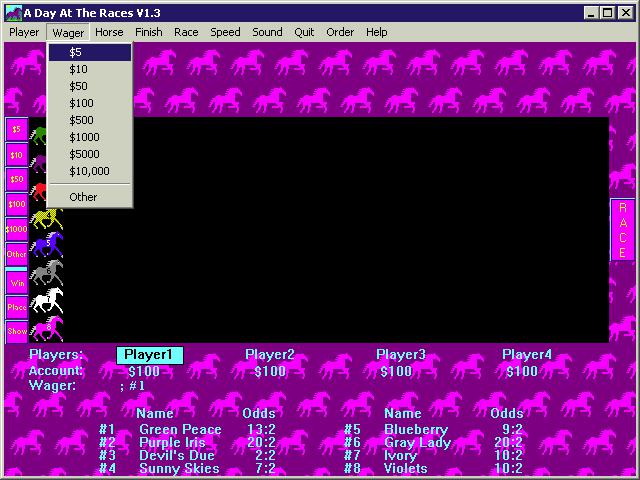Open the Finish menu
This screenshot has width=640, height=480.
(x=148, y=32)
